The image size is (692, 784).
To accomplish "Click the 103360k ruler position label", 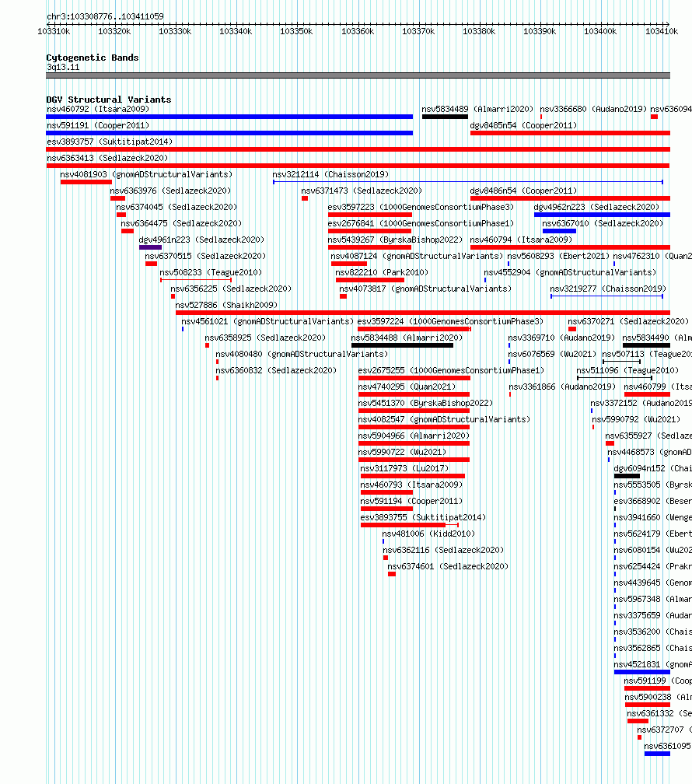I will (x=358, y=31).
